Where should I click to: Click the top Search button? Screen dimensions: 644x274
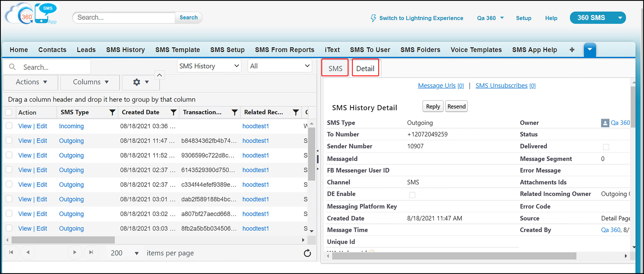(189, 18)
